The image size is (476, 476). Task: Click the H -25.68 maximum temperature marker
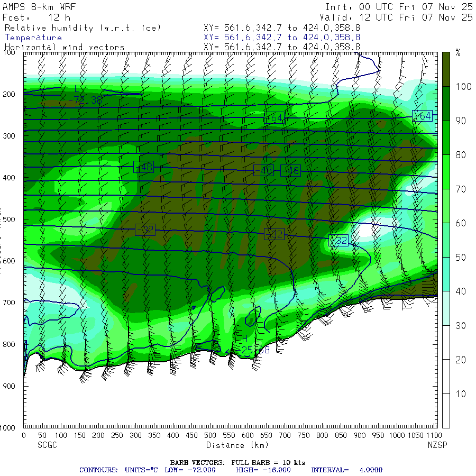tap(253, 345)
